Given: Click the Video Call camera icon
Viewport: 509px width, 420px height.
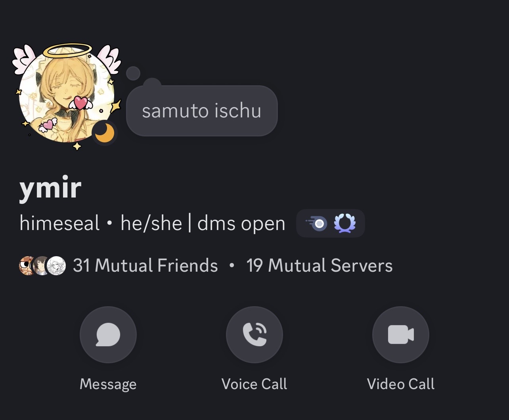Looking at the screenshot, I should pos(401,335).
